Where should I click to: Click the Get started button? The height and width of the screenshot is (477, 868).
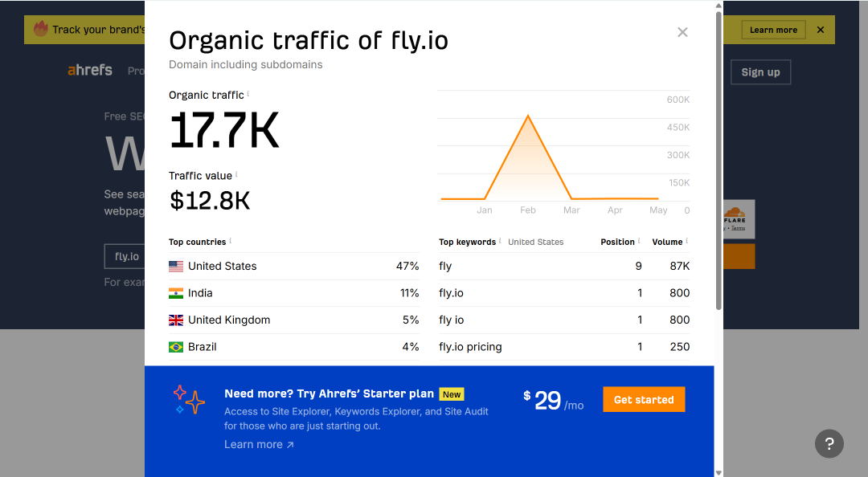644,400
